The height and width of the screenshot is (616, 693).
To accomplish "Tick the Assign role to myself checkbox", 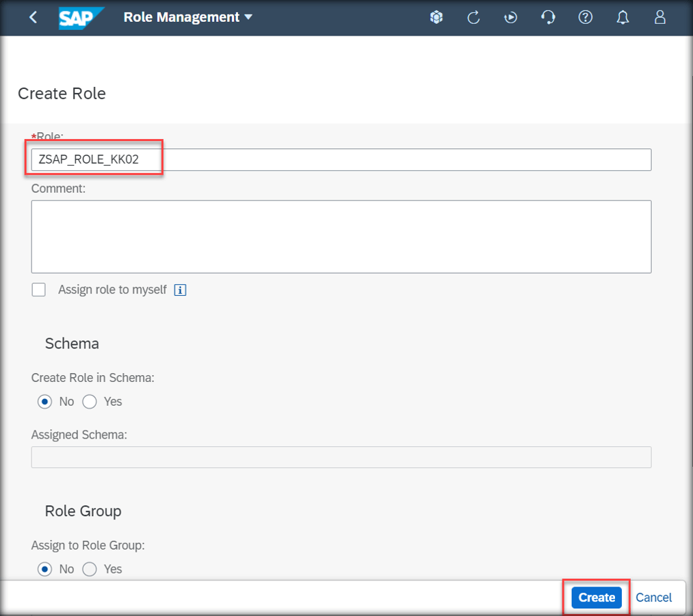I will pos(39,290).
